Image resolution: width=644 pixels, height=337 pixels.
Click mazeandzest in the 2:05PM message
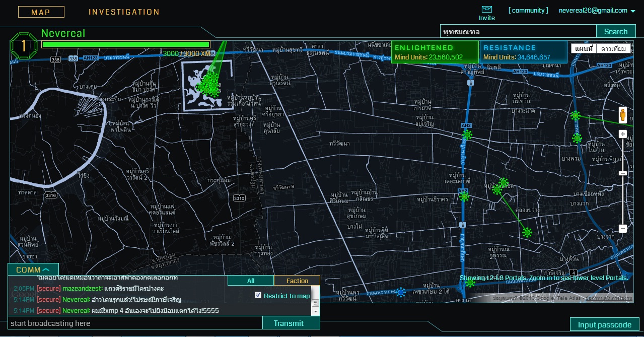click(x=82, y=289)
